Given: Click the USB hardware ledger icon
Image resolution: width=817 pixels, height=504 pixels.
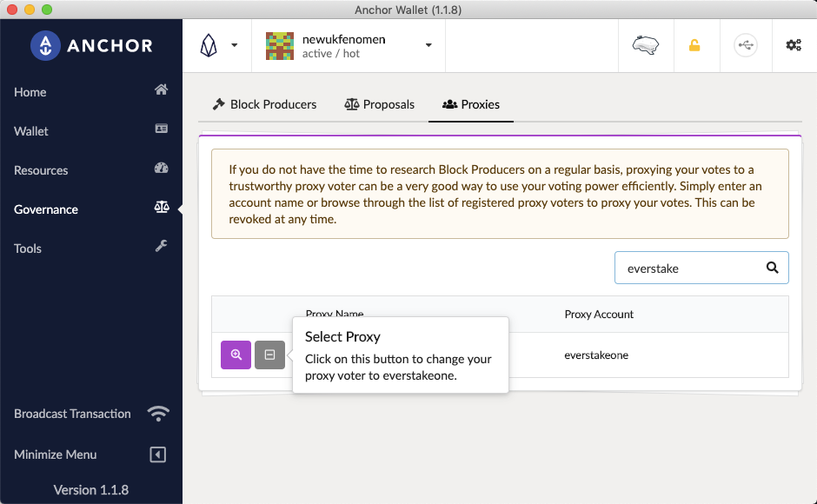Looking at the screenshot, I should pyautogui.click(x=746, y=45).
